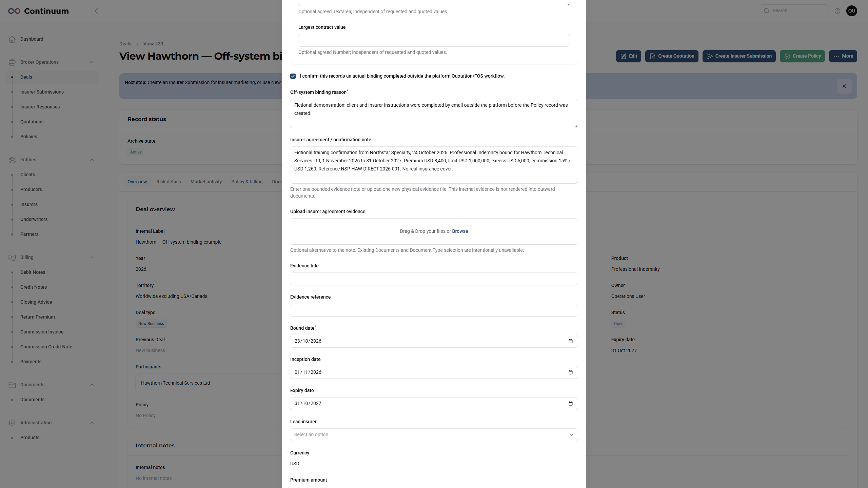The width and height of the screenshot is (868, 488).
Task: Click the search magnifier icon
Action: (x=767, y=11)
